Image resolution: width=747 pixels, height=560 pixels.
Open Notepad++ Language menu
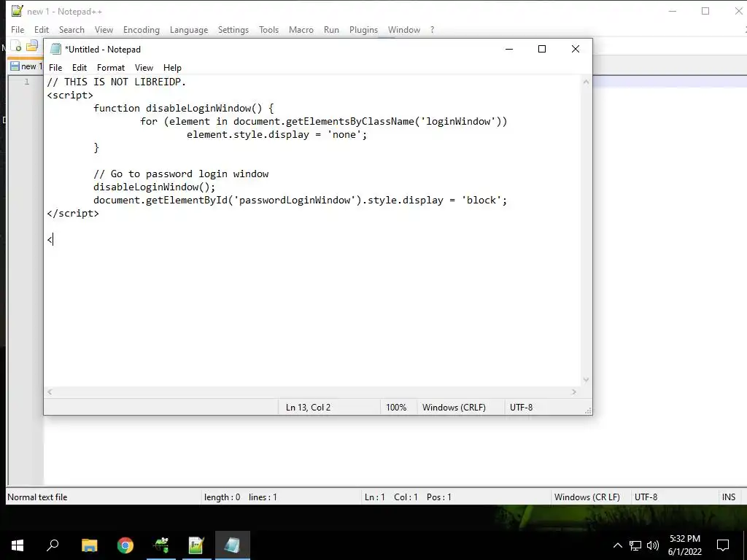coord(189,29)
